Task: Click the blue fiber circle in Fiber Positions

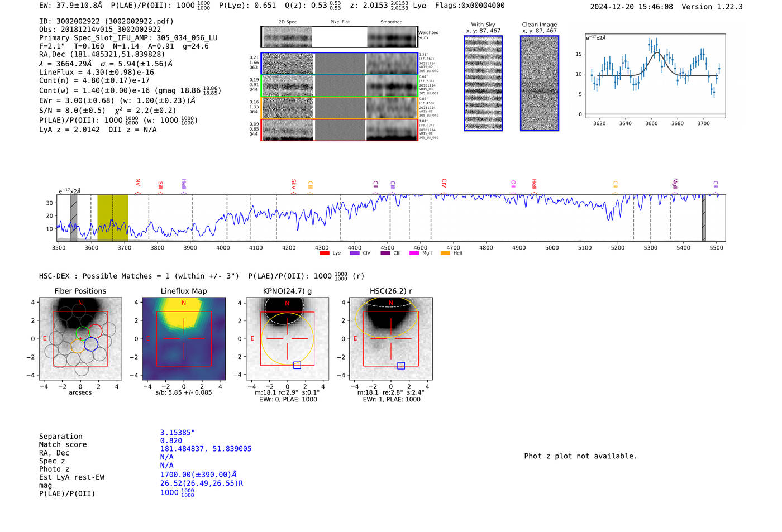Action: pyautogui.click(x=91, y=344)
